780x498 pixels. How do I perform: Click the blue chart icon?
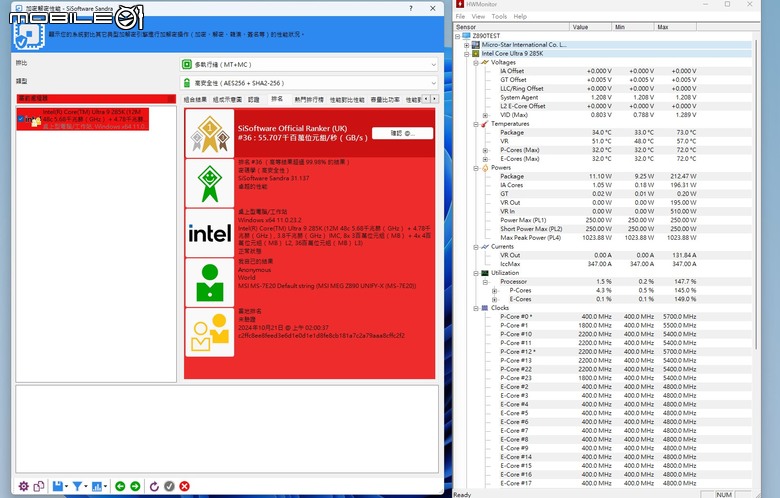(x=97, y=486)
